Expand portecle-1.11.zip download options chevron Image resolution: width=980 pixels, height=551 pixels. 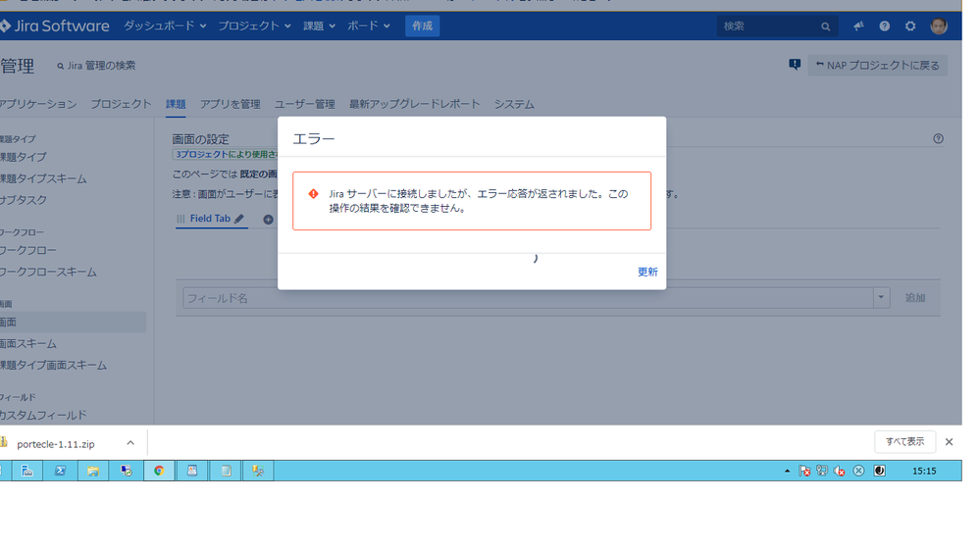(130, 443)
